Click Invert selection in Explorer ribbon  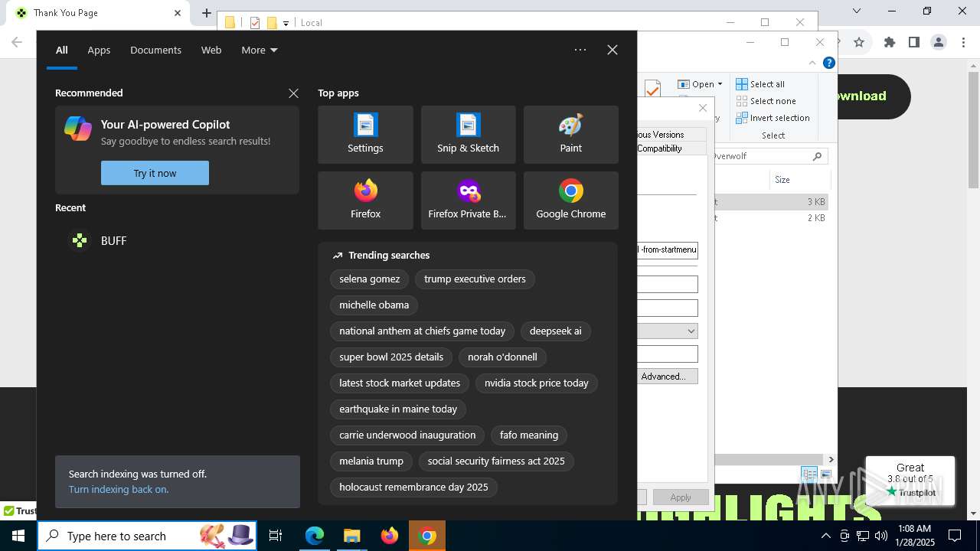point(773,118)
